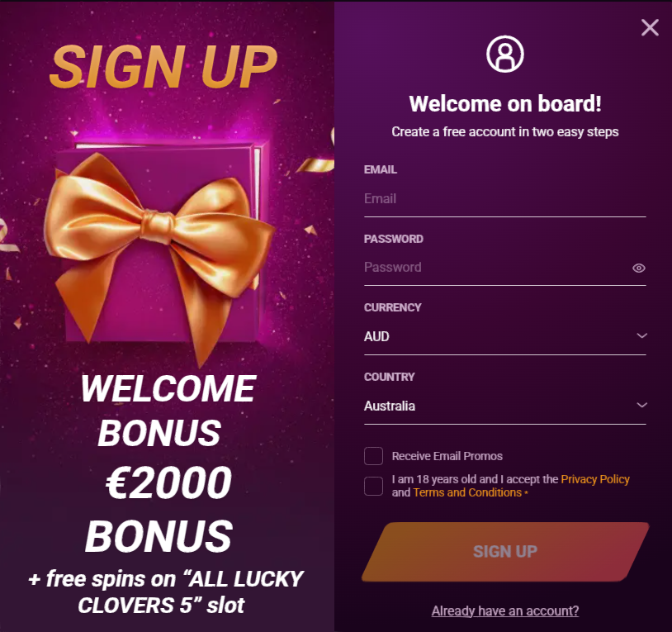Click the orange SIGN UP button
The height and width of the screenshot is (632, 672).
point(505,552)
